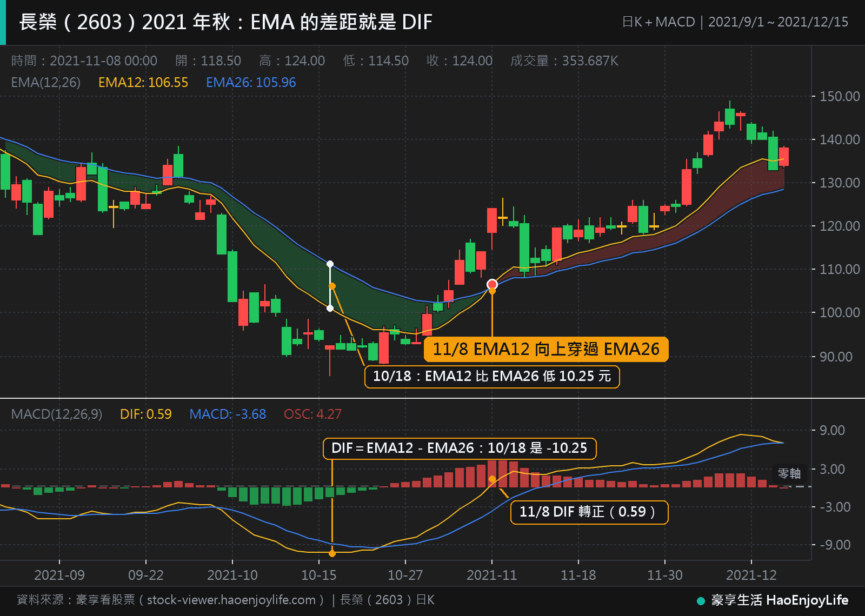865x616 pixels.
Task: Click the MACD(12,26,9) indicator label
Action: (57, 414)
